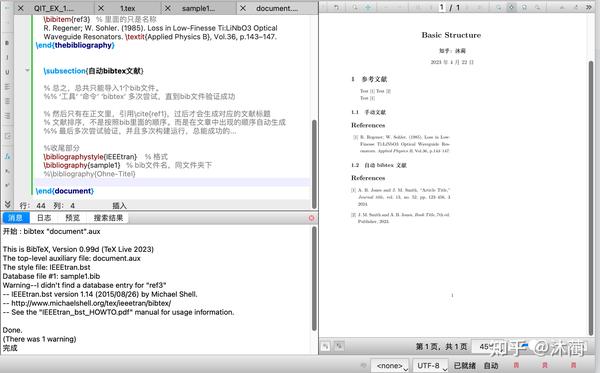Click the PDF viewer vertical scrollbar
The width and height of the screenshot is (600, 373).
coord(591,198)
